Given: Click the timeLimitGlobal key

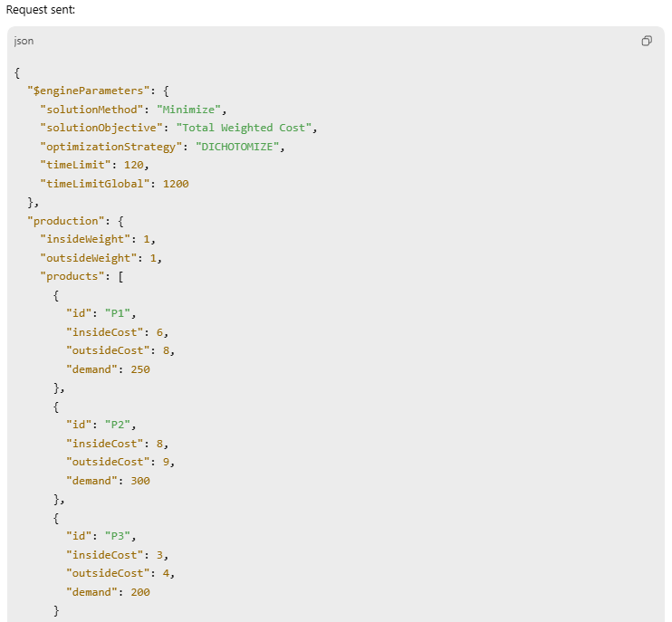Looking at the screenshot, I should (96, 184).
